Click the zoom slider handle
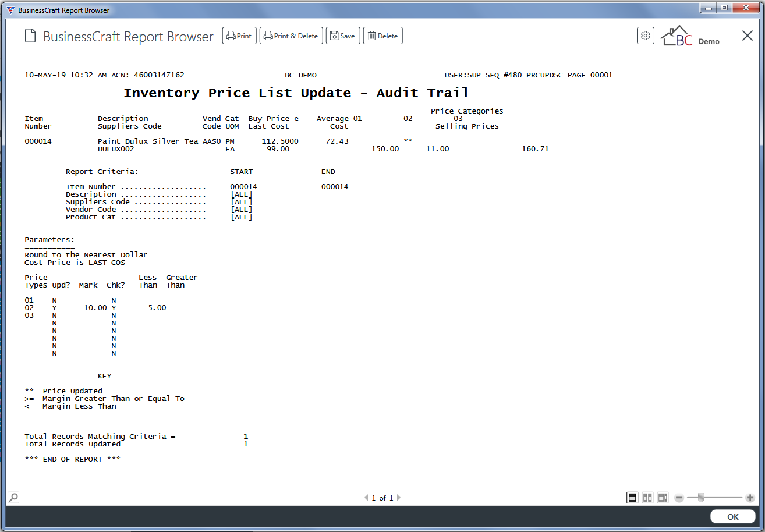The image size is (765, 532). pyautogui.click(x=701, y=498)
